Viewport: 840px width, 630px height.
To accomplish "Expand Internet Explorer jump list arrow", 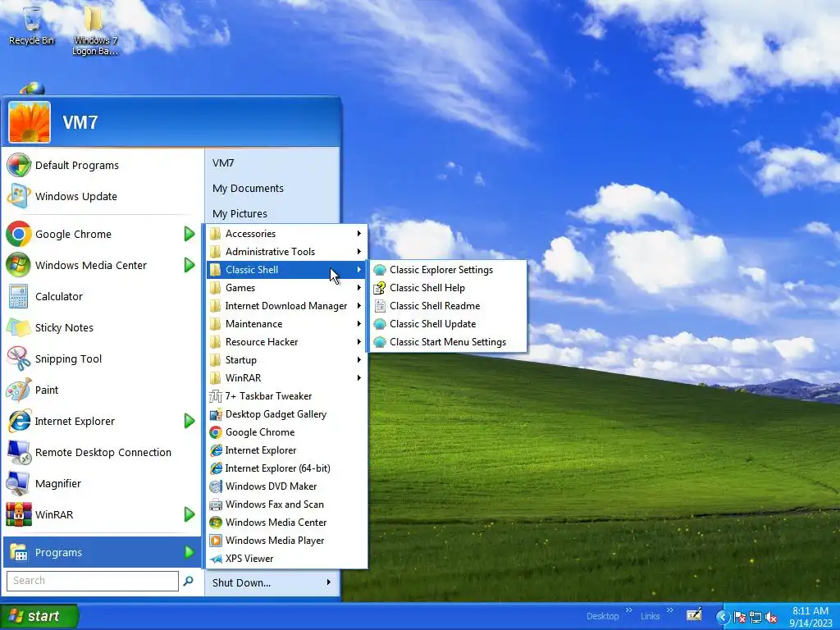I will 189,421.
